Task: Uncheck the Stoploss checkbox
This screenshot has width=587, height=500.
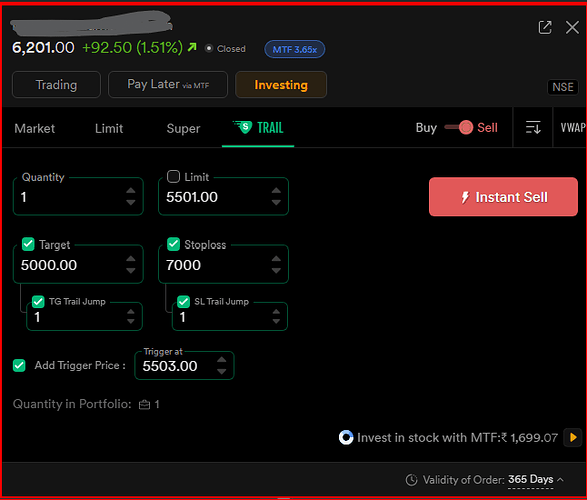Action: click(x=173, y=244)
